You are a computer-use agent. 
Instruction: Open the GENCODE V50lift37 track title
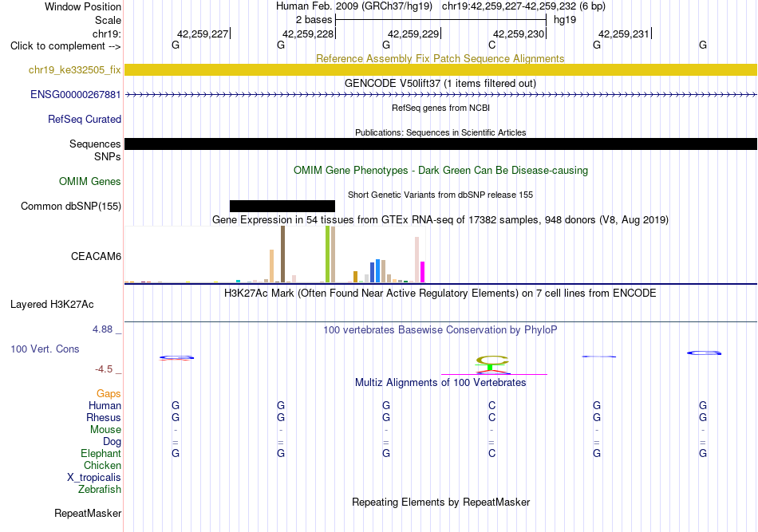[440, 83]
